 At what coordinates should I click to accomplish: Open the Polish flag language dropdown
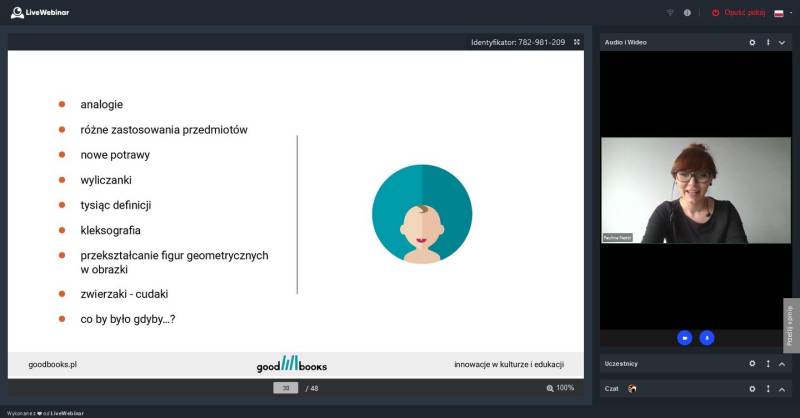pyautogui.click(x=781, y=13)
